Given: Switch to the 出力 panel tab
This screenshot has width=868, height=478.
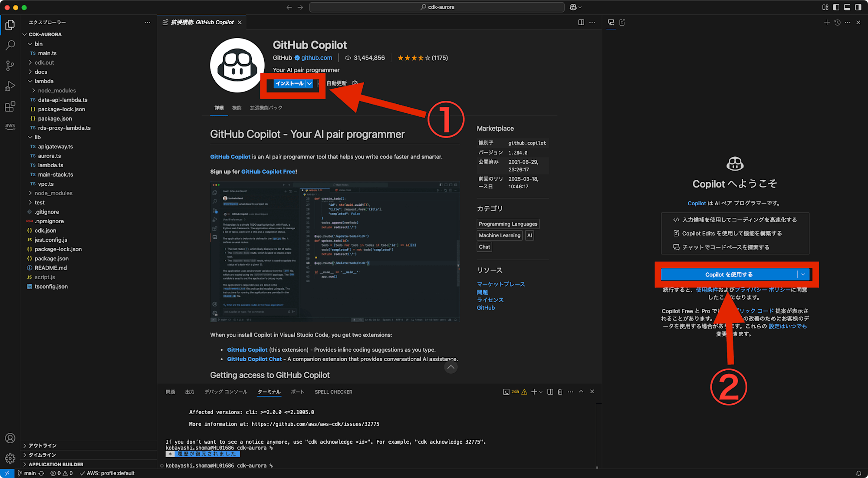Looking at the screenshot, I should pyautogui.click(x=190, y=392).
